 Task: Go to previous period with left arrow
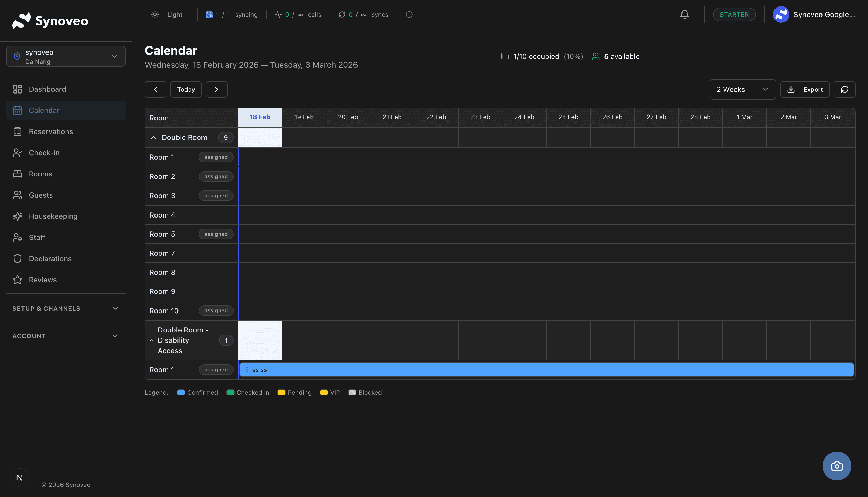(155, 89)
